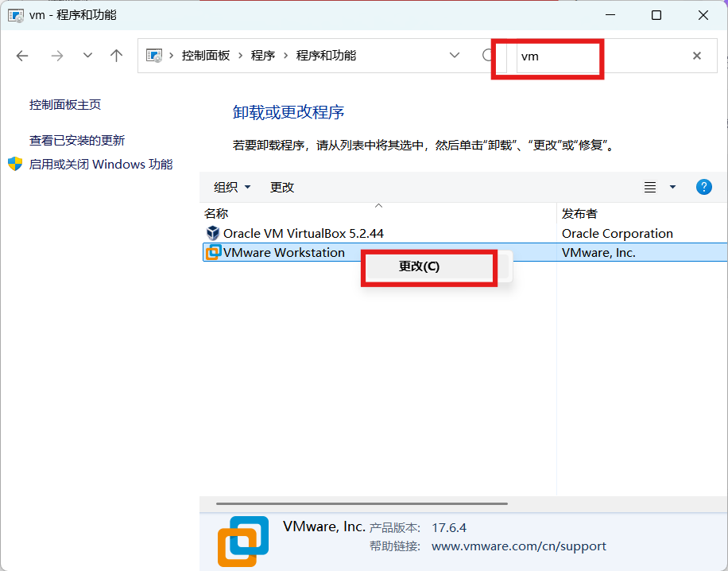Click the window title bar program icon
The height and width of the screenshot is (571, 728).
pyautogui.click(x=16, y=15)
